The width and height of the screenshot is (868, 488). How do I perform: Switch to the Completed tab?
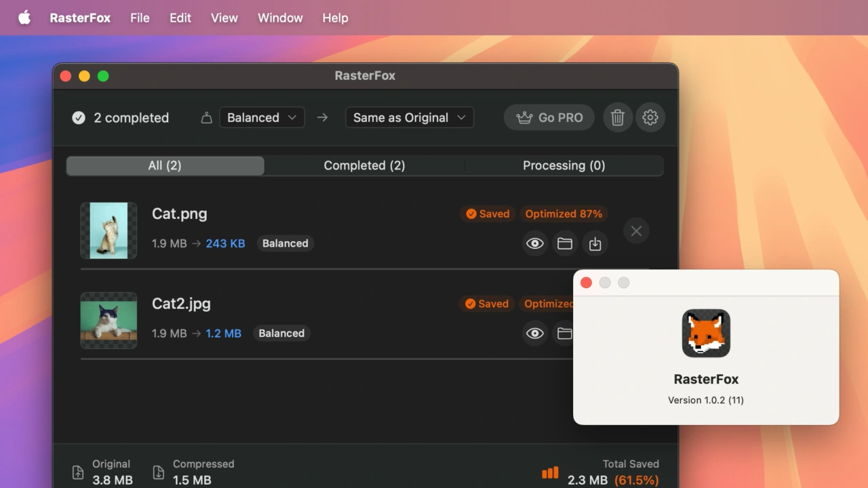click(364, 165)
